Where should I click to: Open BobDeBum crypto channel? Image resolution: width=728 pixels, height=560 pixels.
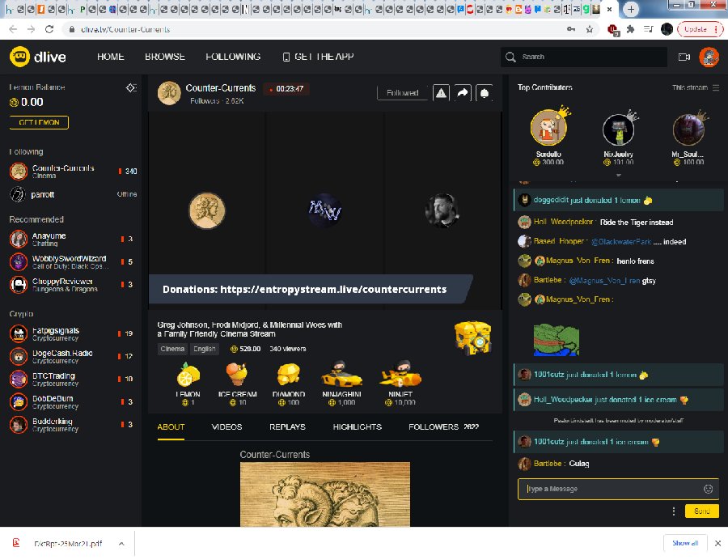coord(72,402)
